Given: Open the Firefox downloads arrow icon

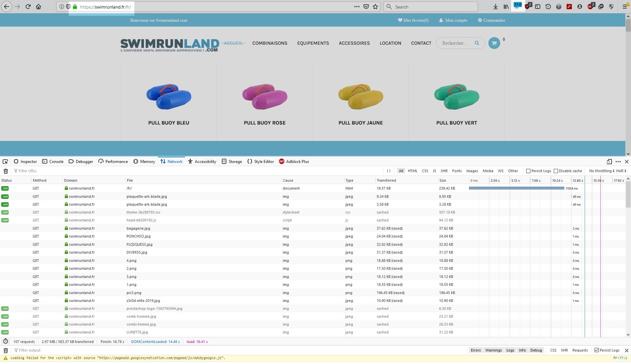Looking at the screenshot, I should click(x=495, y=7).
